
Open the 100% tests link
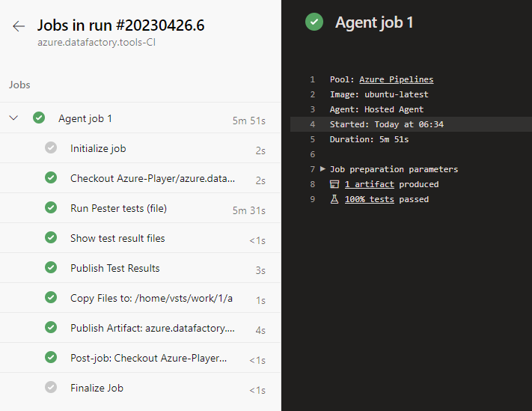coord(370,199)
